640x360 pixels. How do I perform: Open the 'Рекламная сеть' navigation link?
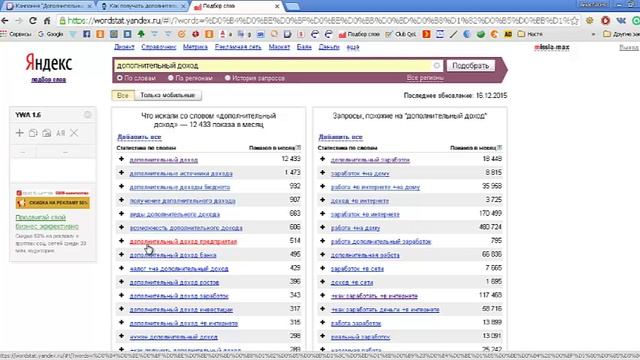[x=238, y=47]
